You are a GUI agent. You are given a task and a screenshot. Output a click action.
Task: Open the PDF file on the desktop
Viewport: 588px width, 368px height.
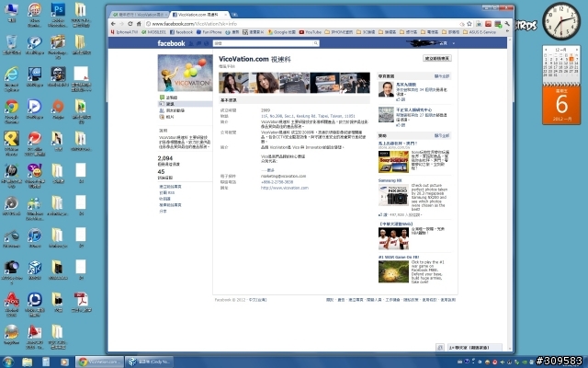[81, 303]
